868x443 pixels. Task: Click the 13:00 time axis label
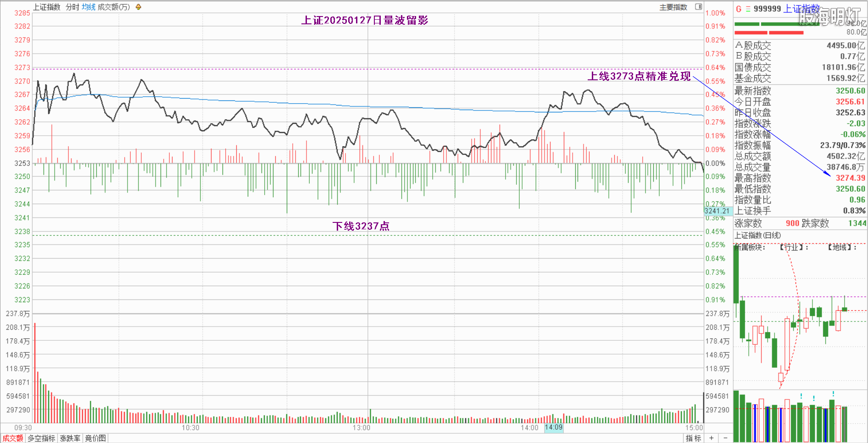click(x=362, y=427)
